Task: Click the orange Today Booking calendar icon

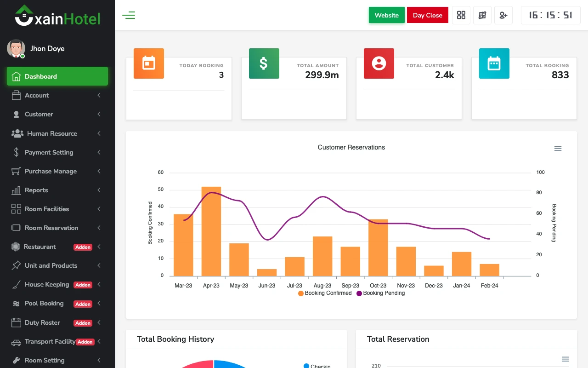Action: 149,63
